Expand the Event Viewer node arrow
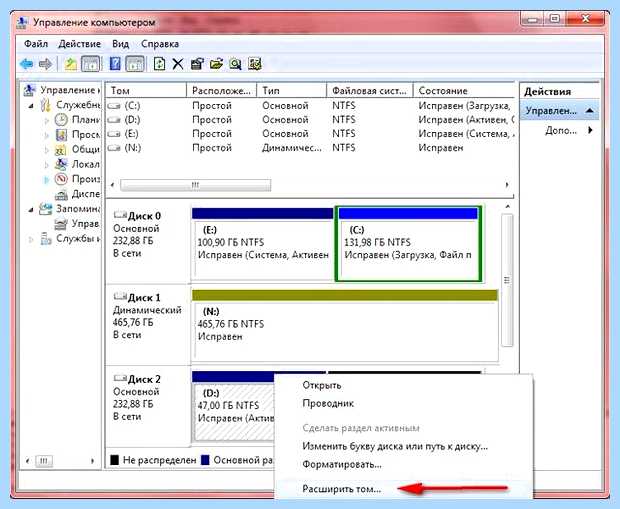620x509 pixels. [47, 135]
